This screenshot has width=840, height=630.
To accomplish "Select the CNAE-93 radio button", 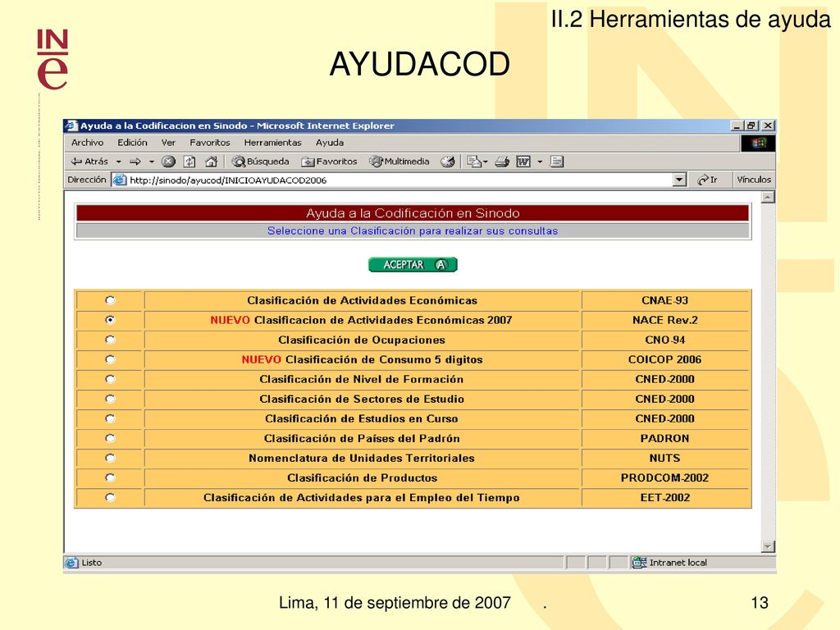I will [x=111, y=300].
